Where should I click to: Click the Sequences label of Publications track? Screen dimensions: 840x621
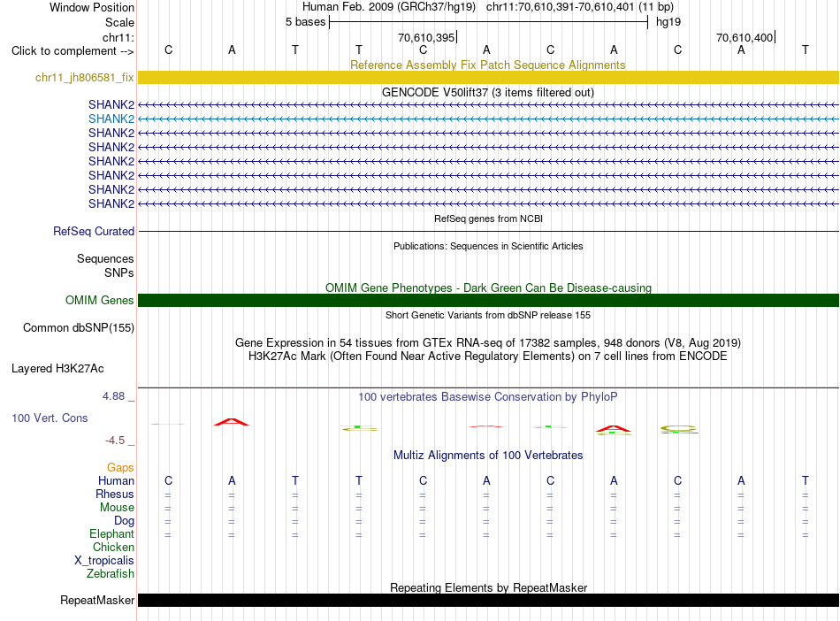point(105,259)
